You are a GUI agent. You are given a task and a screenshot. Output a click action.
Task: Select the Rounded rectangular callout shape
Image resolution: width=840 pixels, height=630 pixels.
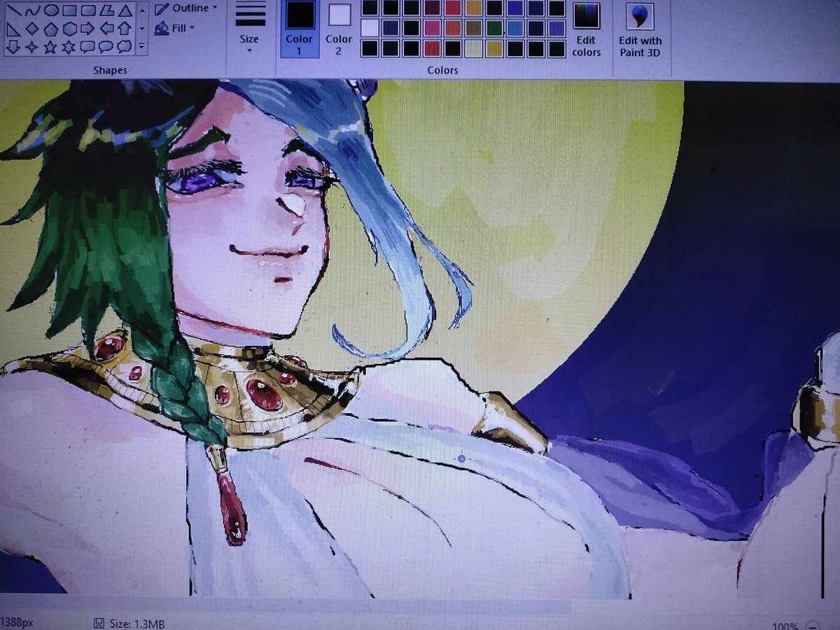(88, 47)
